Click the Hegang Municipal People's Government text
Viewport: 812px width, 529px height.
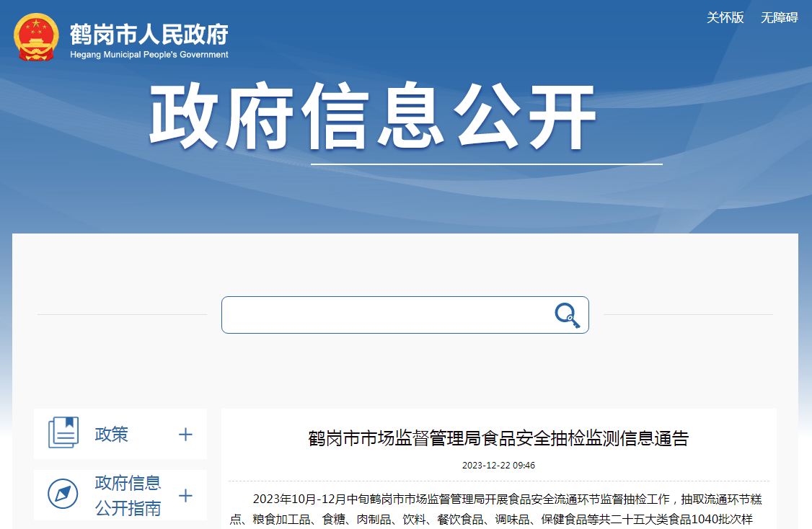click(149, 54)
